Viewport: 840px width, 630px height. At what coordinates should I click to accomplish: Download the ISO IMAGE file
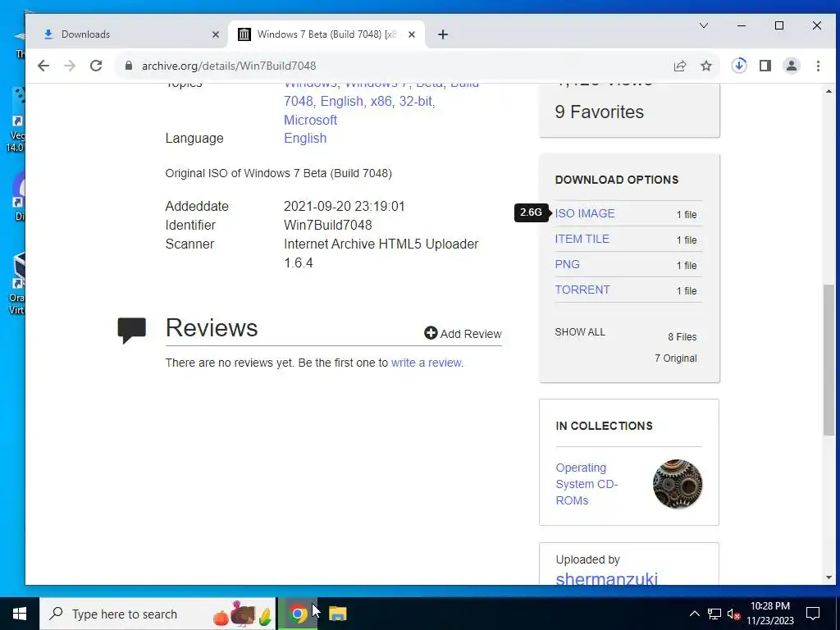(x=584, y=213)
